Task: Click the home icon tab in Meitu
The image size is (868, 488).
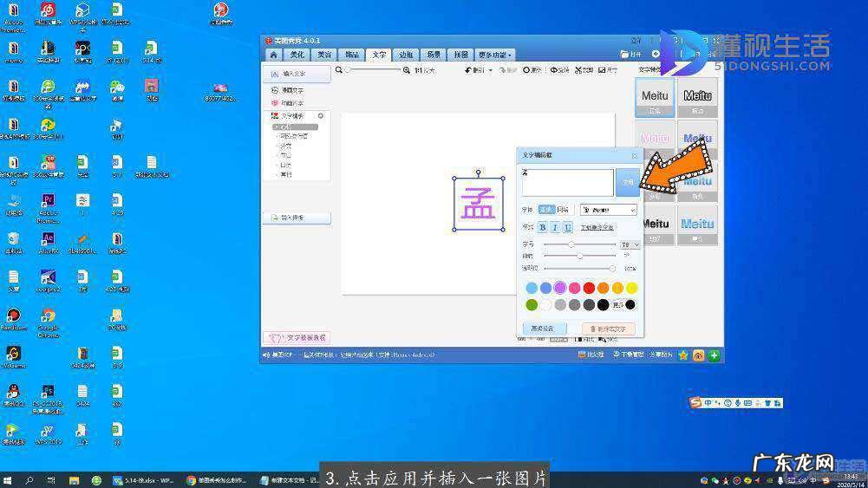Action: pyautogui.click(x=272, y=55)
